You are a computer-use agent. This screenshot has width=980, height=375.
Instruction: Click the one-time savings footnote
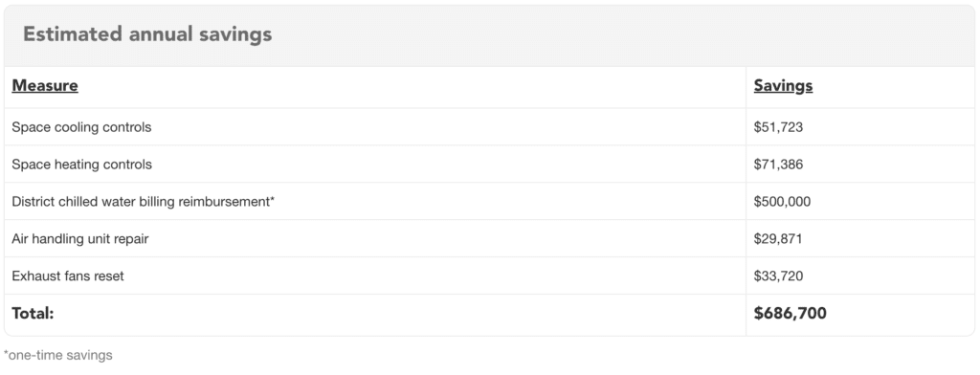click(x=58, y=355)
